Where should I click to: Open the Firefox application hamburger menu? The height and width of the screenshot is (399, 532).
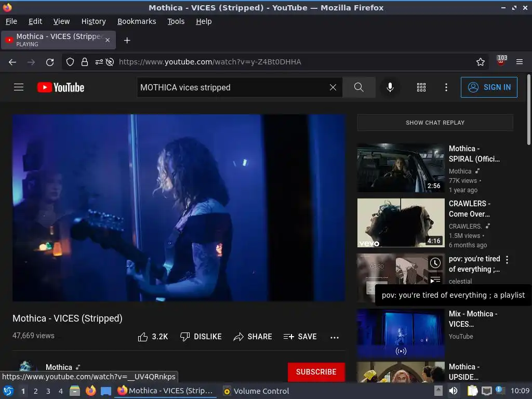[520, 62]
